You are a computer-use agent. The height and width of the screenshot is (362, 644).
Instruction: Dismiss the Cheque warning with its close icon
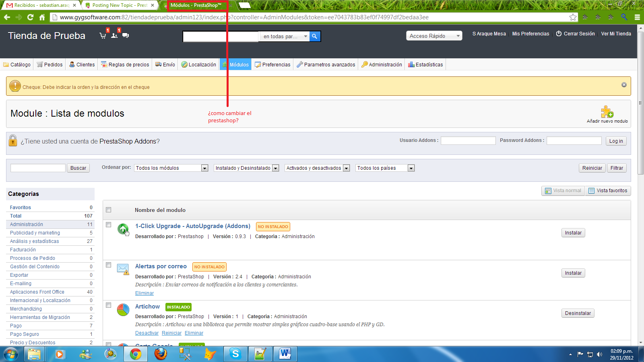pyautogui.click(x=624, y=85)
